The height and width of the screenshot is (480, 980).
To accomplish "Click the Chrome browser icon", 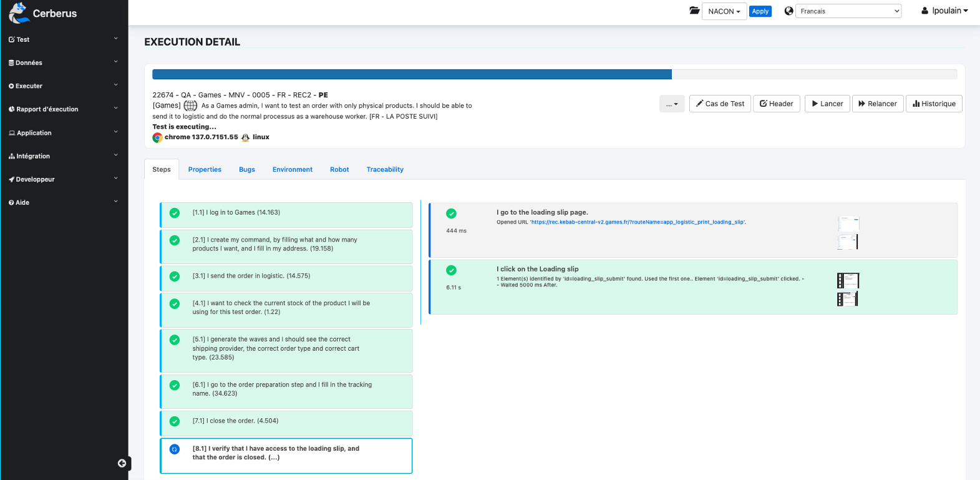I will pos(157,137).
